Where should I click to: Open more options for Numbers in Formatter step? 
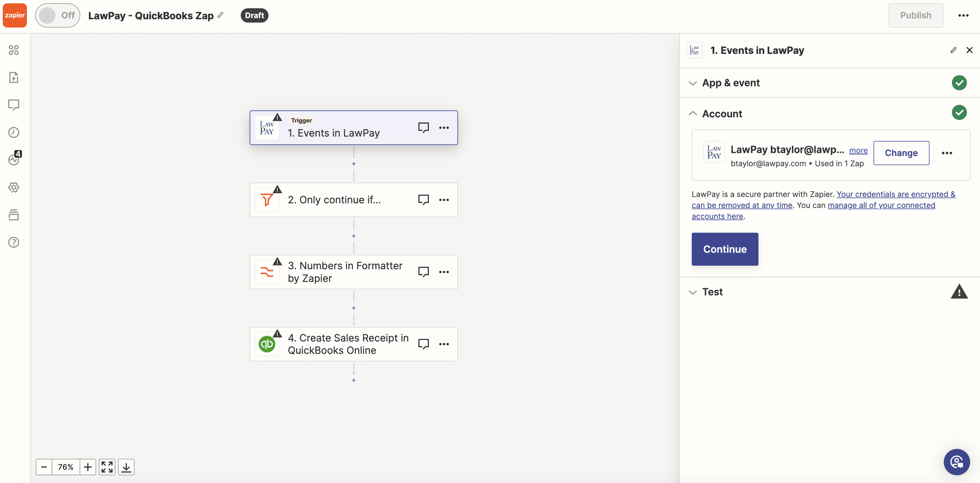coord(444,272)
